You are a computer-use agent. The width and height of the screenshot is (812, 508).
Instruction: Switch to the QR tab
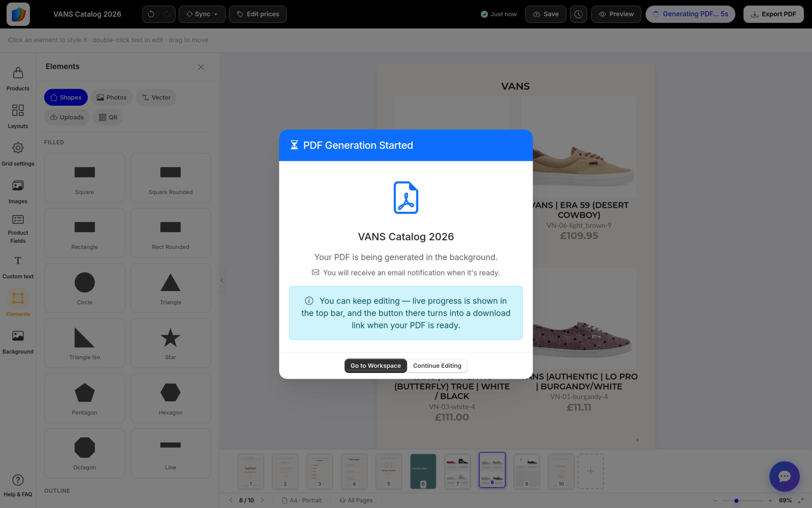pos(108,117)
